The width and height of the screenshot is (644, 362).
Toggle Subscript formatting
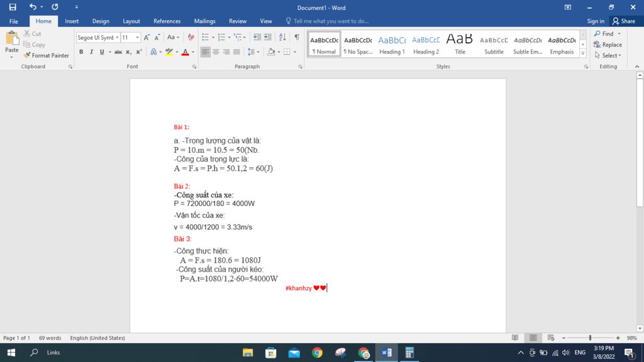coord(128,52)
